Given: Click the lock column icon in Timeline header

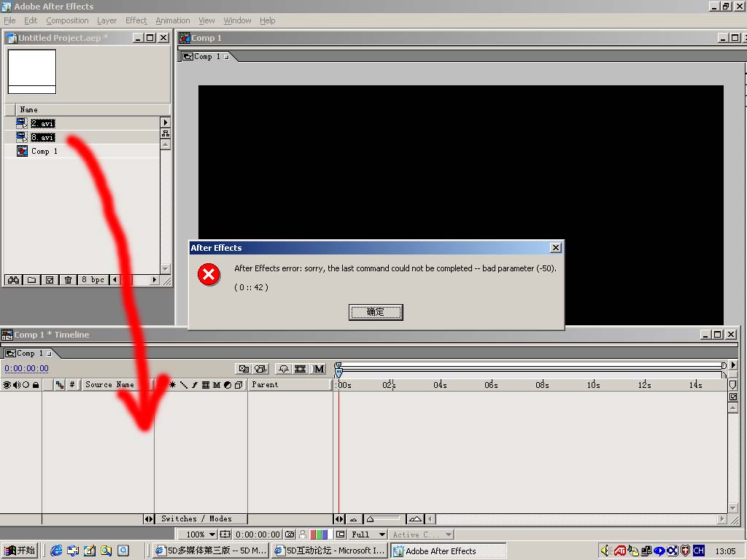Looking at the screenshot, I should 36,385.
